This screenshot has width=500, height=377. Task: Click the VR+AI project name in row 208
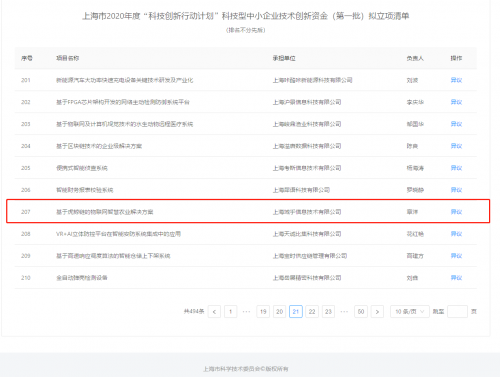(118, 234)
